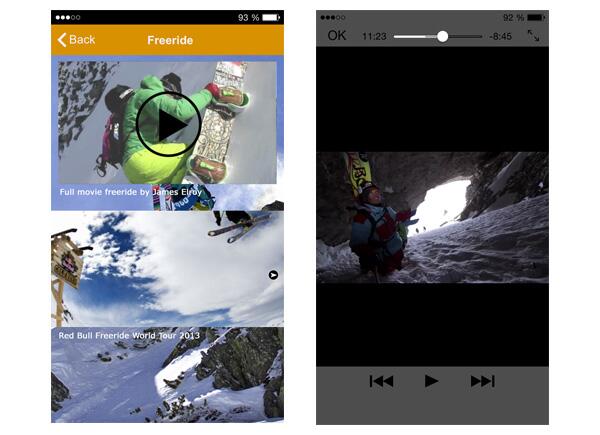
Task: Tap the remaining time -8:45 label
Action: pos(500,36)
